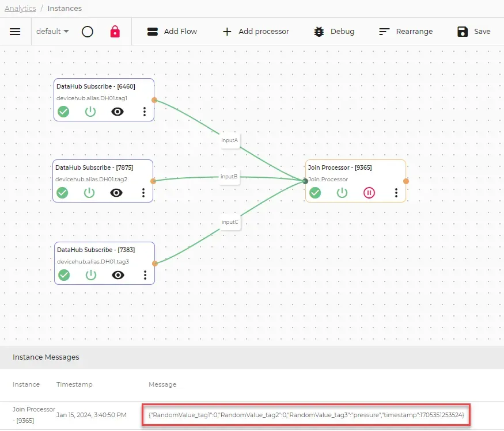The height and width of the screenshot is (431, 504).
Task: Save the current flow
Action: tap(474, 32)
